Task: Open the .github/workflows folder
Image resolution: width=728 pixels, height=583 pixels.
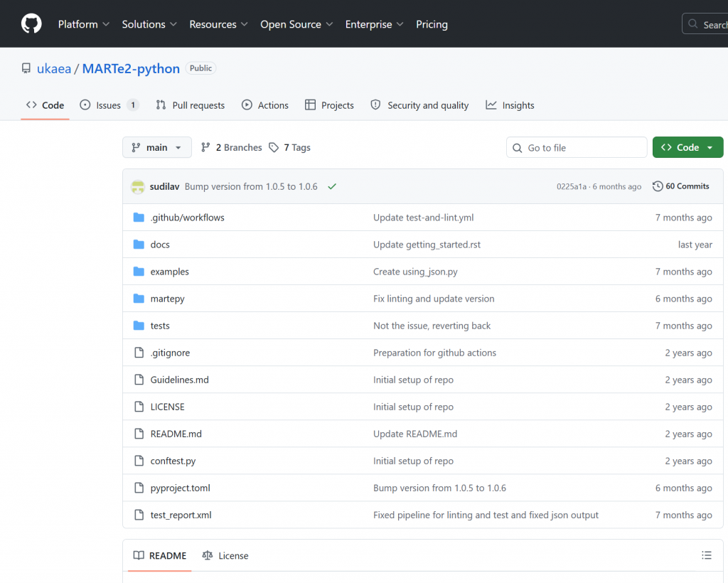Action: [x=187, y=218]
